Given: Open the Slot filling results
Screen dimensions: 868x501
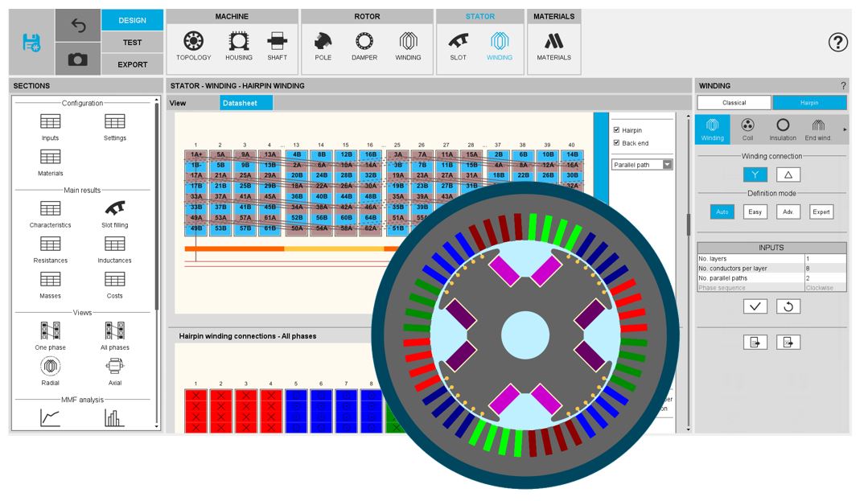Looking at the screenshot, I should click(x=115, y=213).
